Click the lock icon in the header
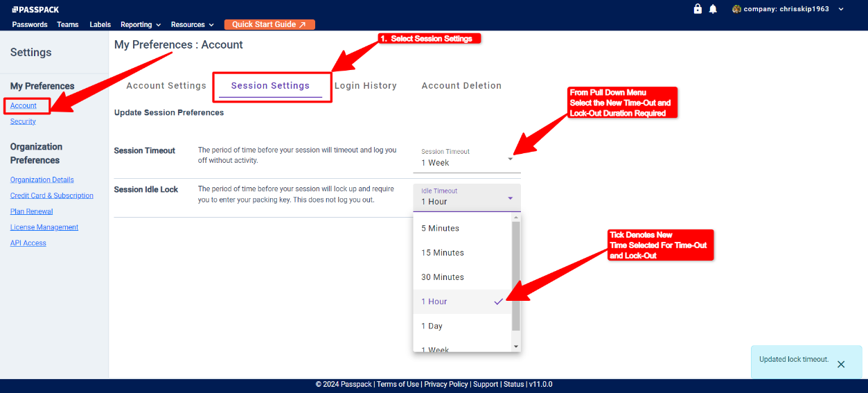 click(x=698, y=9)
